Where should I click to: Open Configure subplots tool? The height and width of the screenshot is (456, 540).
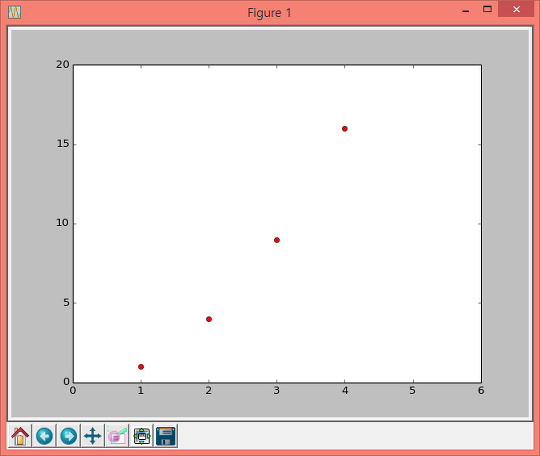click(x=142, y=436)
